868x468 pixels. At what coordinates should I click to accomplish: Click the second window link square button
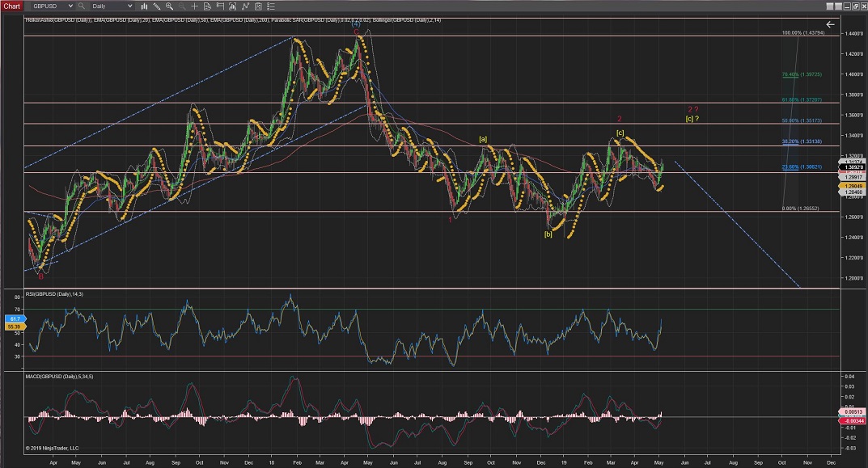(x=838, y=6)
